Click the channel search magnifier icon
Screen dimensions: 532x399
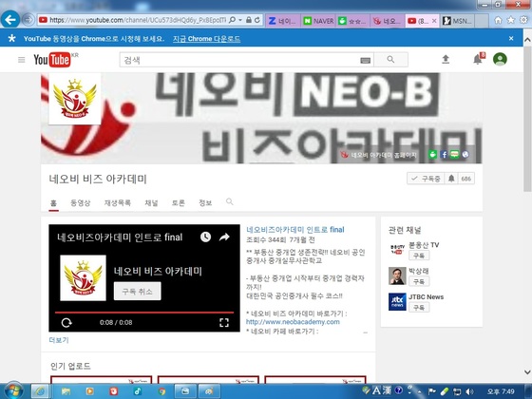(x=229, y=201)
